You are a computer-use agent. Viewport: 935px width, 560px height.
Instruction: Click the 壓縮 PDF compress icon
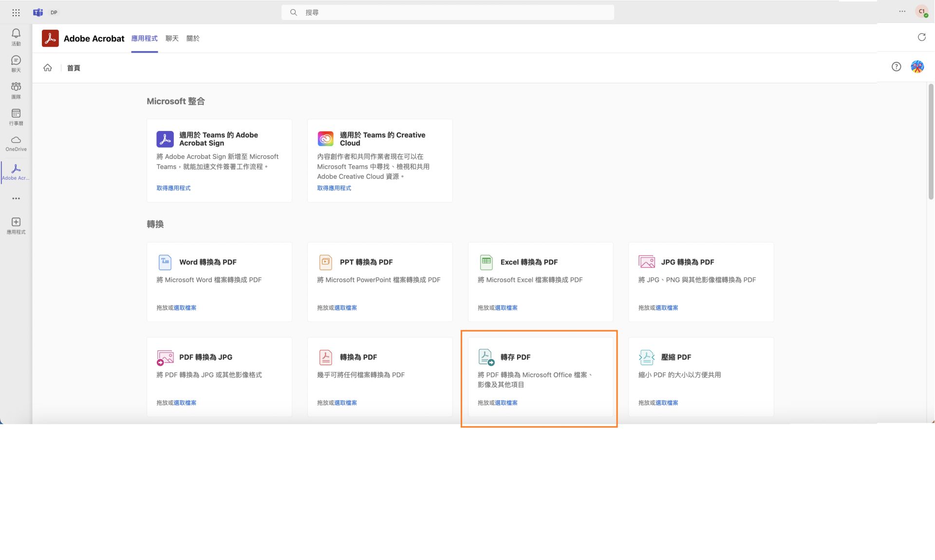[647, 357]
